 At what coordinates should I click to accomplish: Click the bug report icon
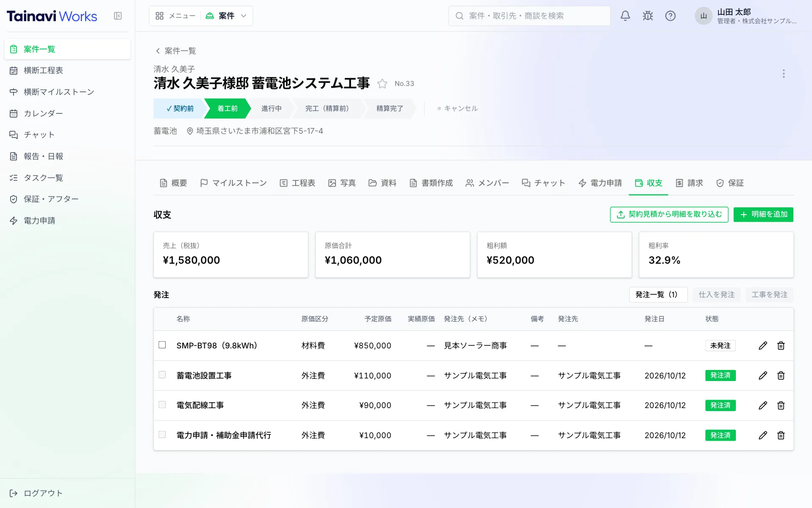[x=648, y=16]
